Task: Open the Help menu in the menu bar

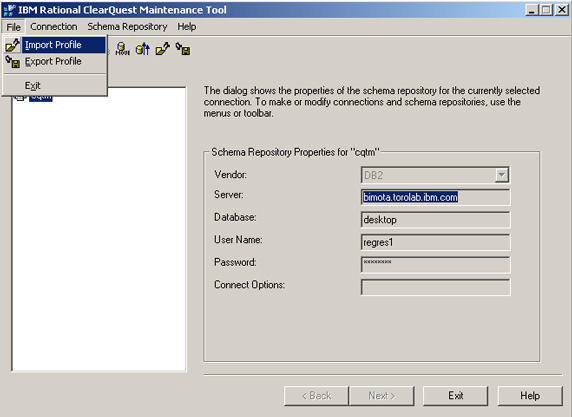Action: 187,27
